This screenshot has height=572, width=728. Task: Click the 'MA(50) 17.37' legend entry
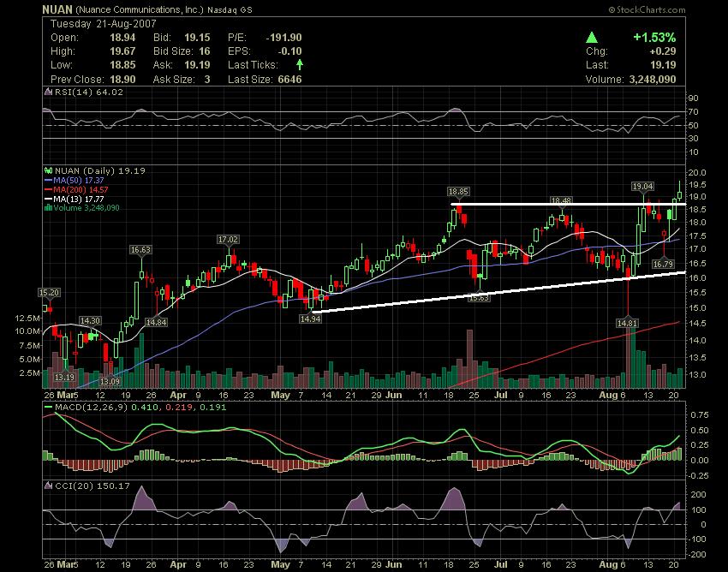79,180
